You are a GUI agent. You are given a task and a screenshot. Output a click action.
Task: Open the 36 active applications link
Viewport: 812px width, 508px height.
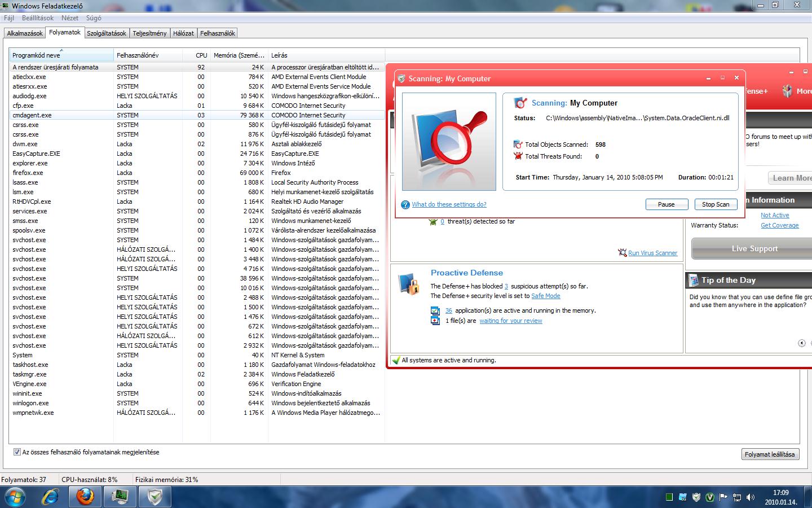coord(449,310)
